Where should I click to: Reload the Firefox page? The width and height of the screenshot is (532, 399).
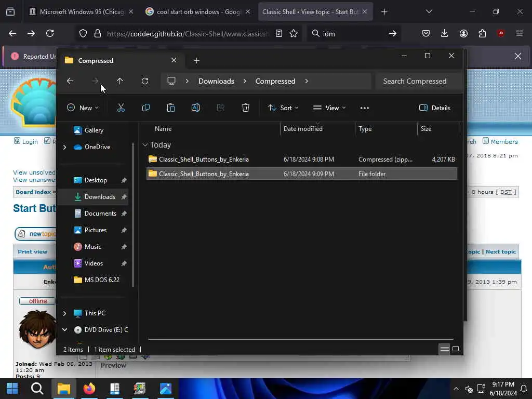[50, 33]
